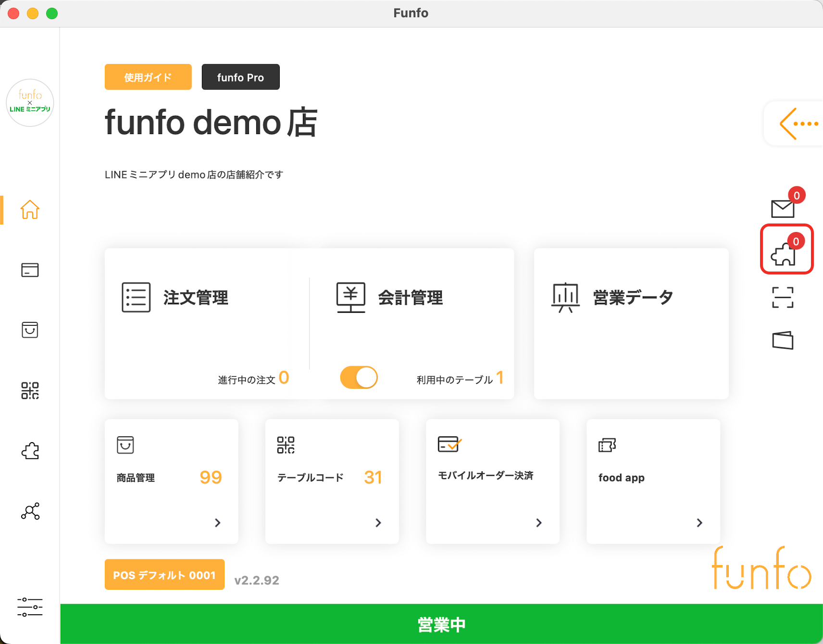Click the green macOS zoom window button
The height and width of the screenshot is (644, 823).
(52, 13)
